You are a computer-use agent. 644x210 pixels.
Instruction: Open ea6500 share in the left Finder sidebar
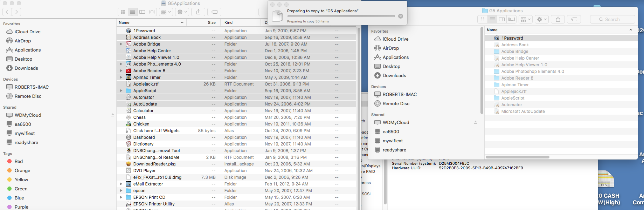click(23, 124)
